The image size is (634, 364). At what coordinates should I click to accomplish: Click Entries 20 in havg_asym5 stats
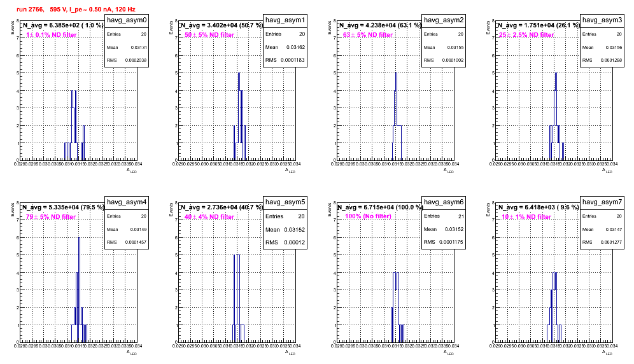(285, 216)
